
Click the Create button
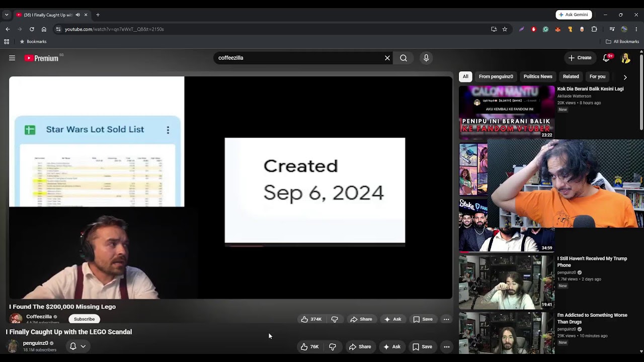pyautogui.click(x=580, y=58)
